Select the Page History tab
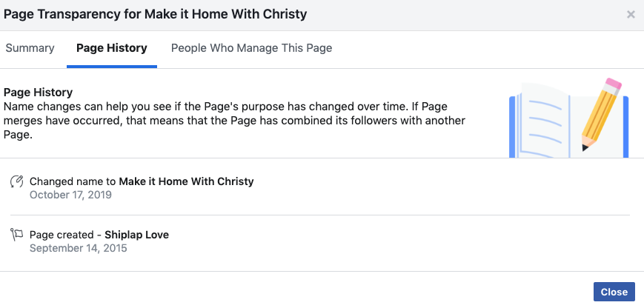This screenshot has height=308, width=644. tap(112, 48)
